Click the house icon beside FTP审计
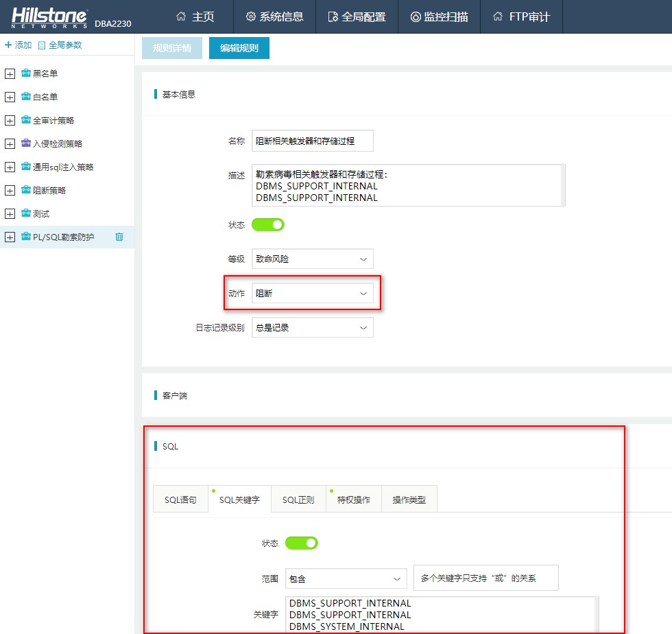The image size is (672, 634). [498, 16]
